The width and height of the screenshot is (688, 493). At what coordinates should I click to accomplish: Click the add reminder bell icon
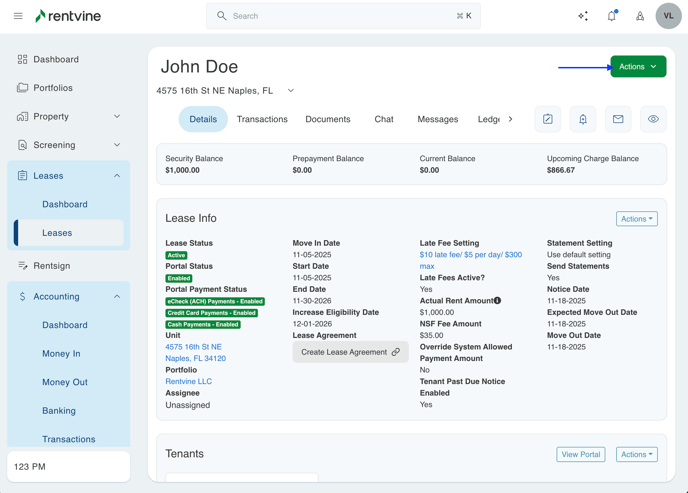tap(583, 119)
